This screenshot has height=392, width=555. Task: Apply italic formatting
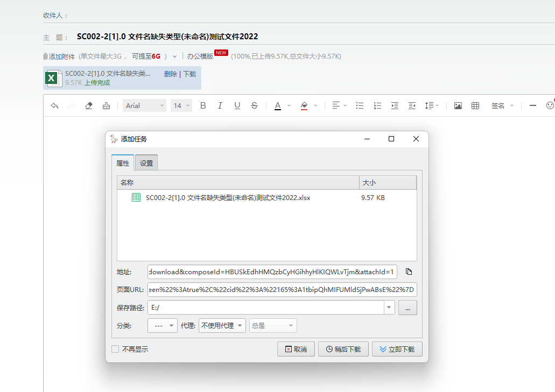coord(220,105)
